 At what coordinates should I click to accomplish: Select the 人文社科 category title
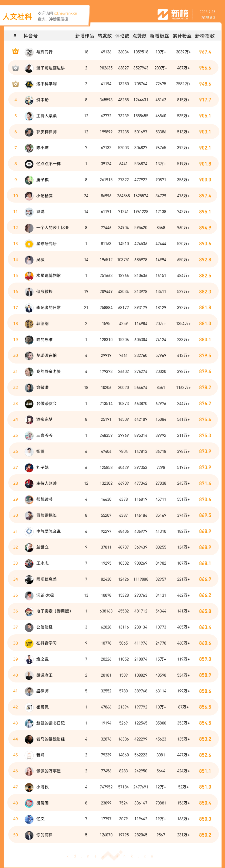point(17,16)
